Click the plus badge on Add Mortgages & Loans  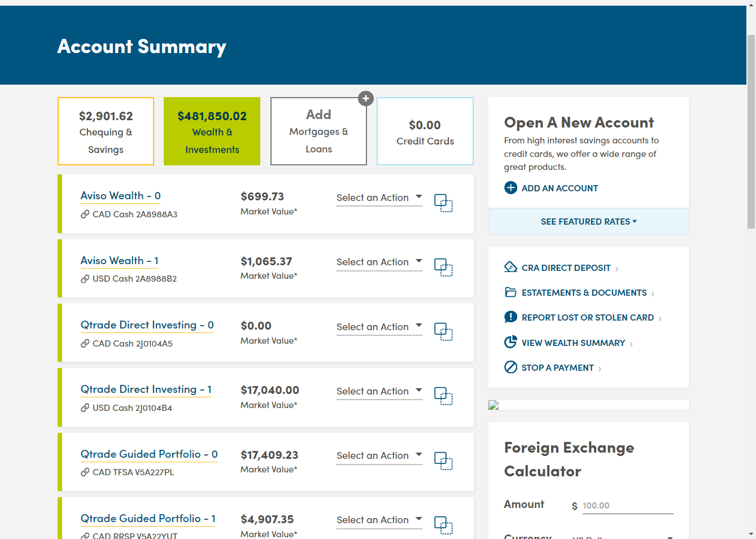coord(366,99)
